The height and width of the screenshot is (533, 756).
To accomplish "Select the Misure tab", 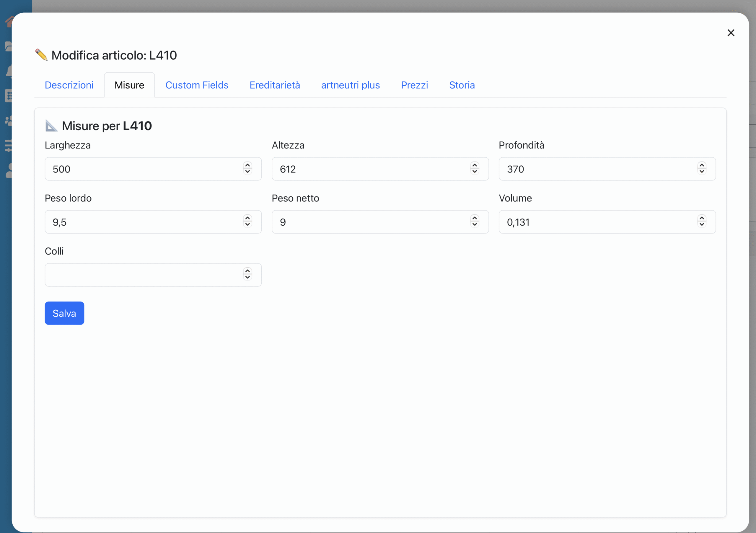I will tap(129, 85).
